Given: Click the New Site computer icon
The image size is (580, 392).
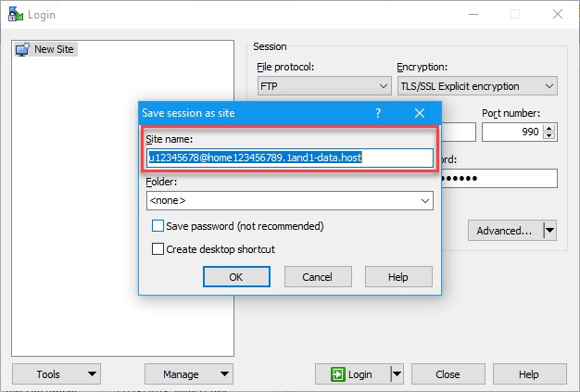Looking at the screenshot, I should pos(23,49).
